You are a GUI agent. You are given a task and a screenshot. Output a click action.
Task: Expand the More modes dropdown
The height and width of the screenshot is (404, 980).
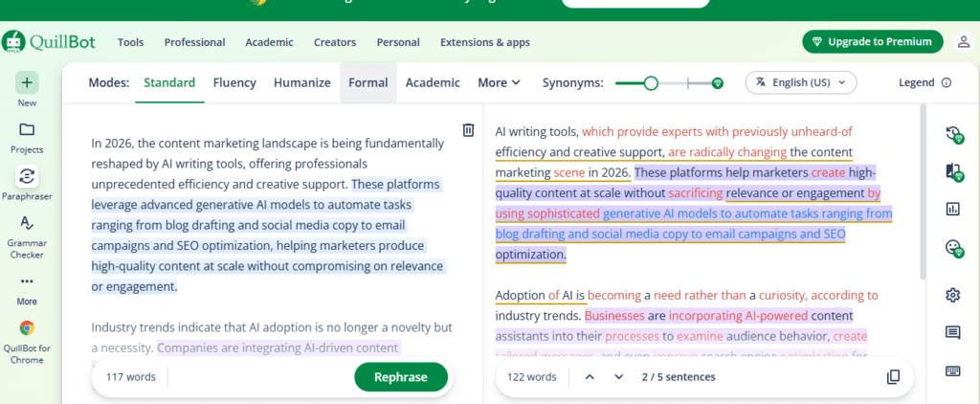point(500,82)
